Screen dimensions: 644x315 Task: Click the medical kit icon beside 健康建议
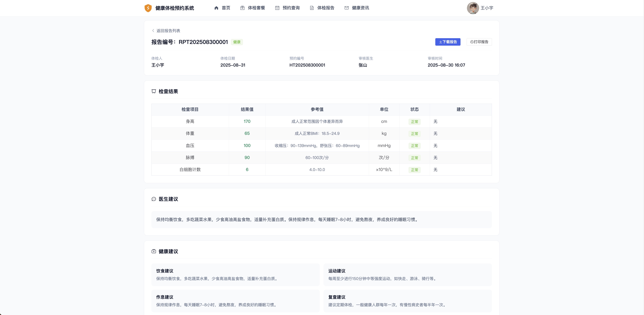pos(154,251)
